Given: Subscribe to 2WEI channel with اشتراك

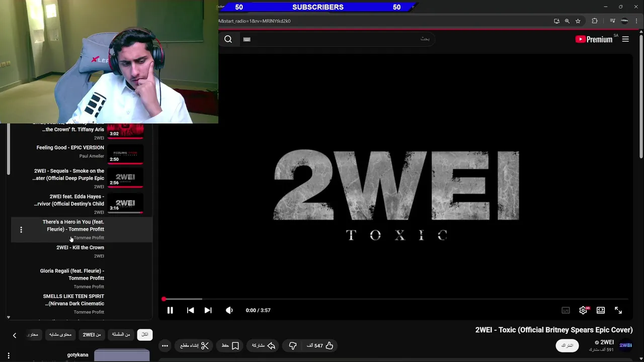Looking at the screenshot, I should pyautogui.click(x=567, y=345).
